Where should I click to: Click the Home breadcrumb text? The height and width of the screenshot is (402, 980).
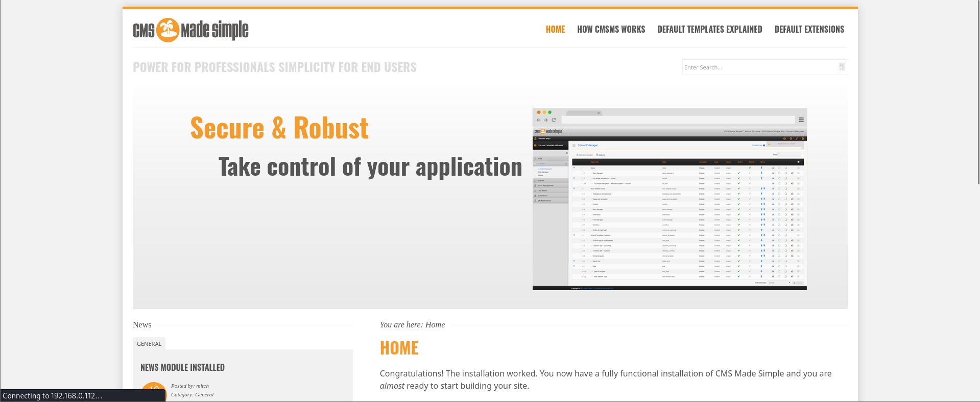435,325
